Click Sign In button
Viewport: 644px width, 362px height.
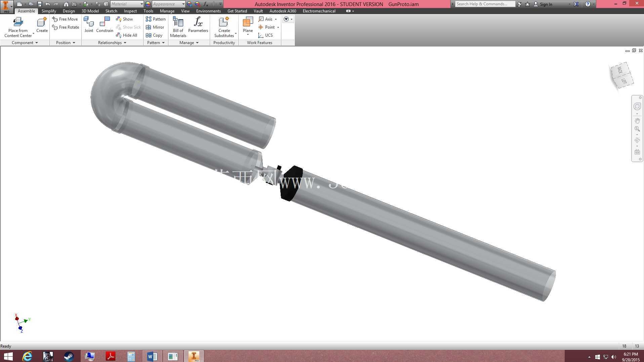543,4
